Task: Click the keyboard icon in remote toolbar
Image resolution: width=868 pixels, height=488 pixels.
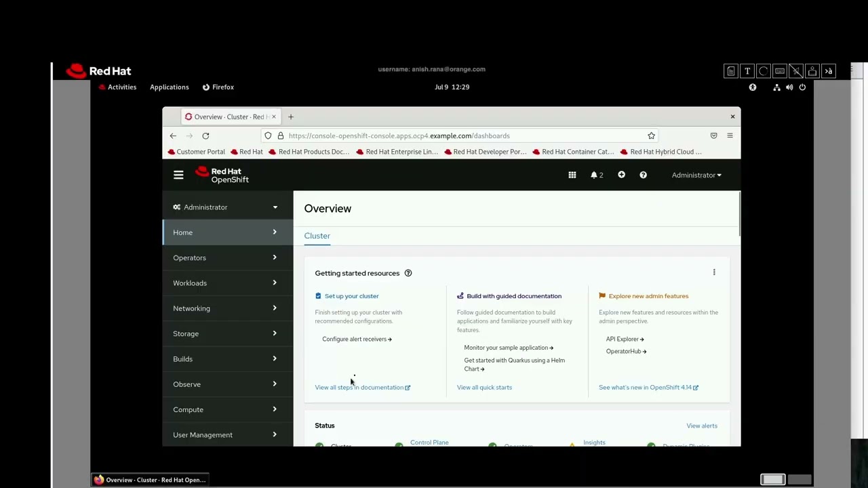Action: pyautogui.click(x=779, y=71)
